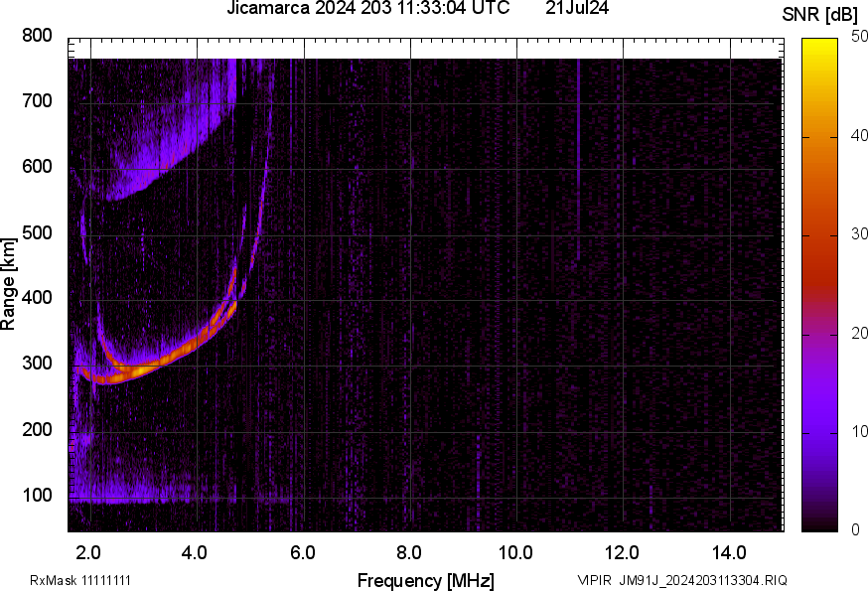Image resolution: width=868 pixels, height=591 pixels.
Task: Click the title "Jicamarca 2024 203 11:33:04 UTC"
Action: pos(368,8)
